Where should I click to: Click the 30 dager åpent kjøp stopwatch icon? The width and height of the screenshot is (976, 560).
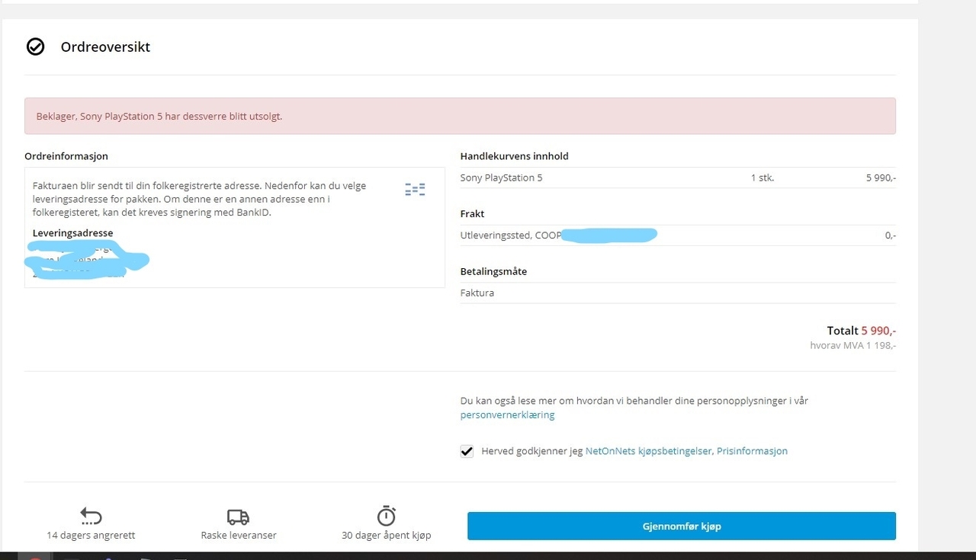(387, 516)
